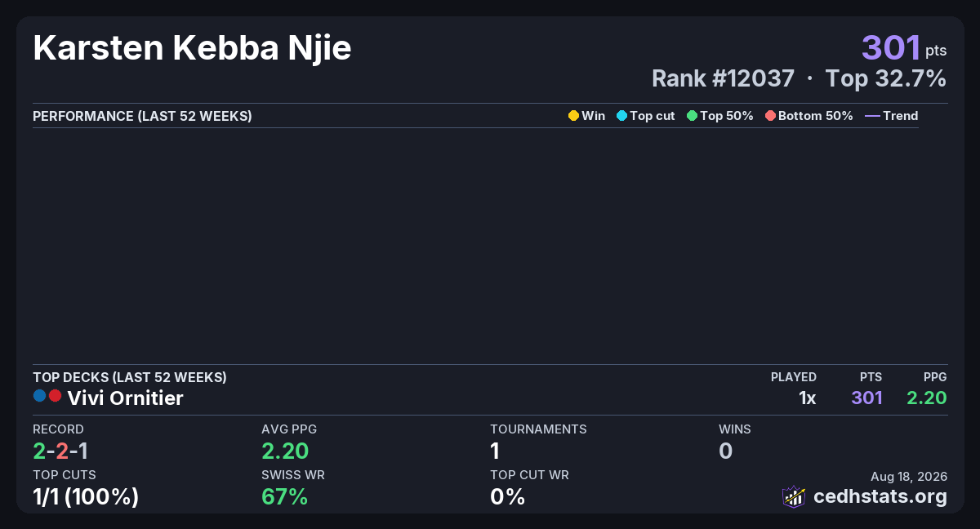Click the blue mana color icon
980x529 pixels.
point(39,396)
